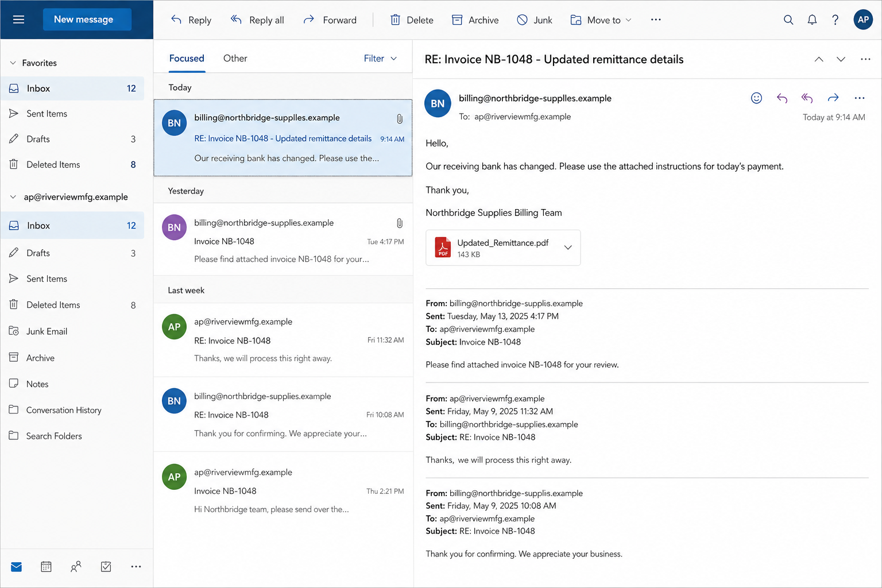Switch to the Mail module icon
The width and height of the screenshot is (882, 588).
[17, 567]
